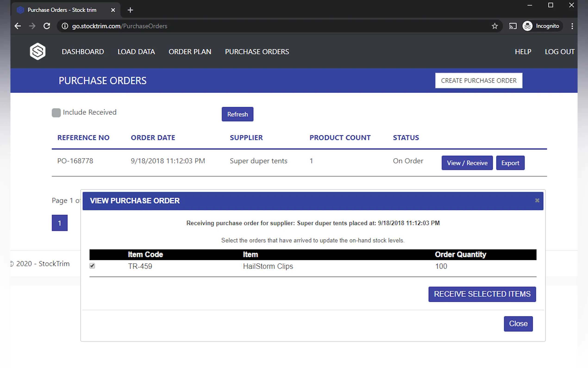The width and height of the screenshot is (588, 368).
Task: Go back to previous page
Action: coord(18,26)
